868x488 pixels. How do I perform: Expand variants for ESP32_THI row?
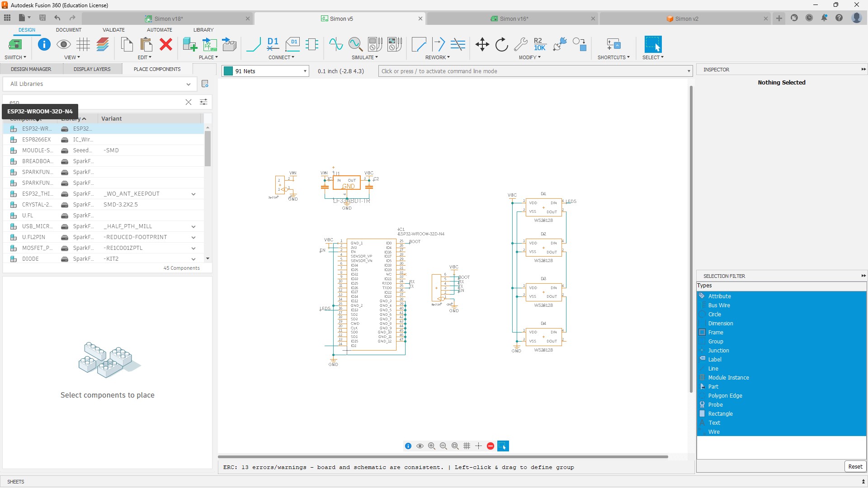[x=193, y=194]
